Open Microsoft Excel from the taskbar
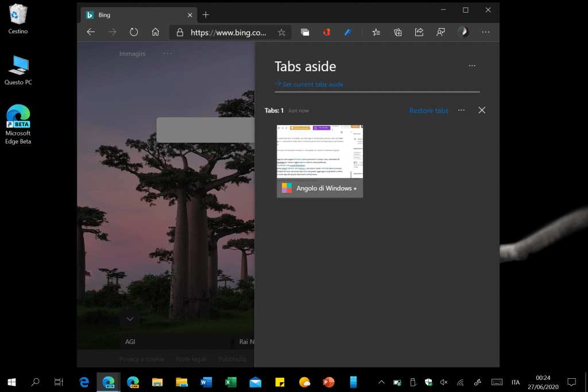This screenshot has height=392, width=588. coord(230,382)
